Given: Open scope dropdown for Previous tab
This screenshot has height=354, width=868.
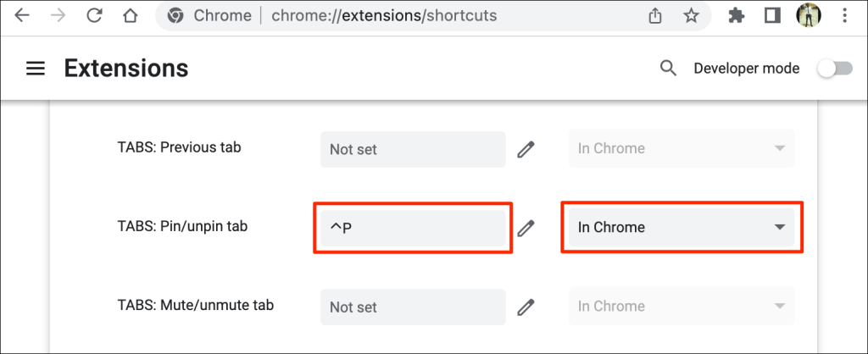Looking at the screenshot, I should 682,148.
